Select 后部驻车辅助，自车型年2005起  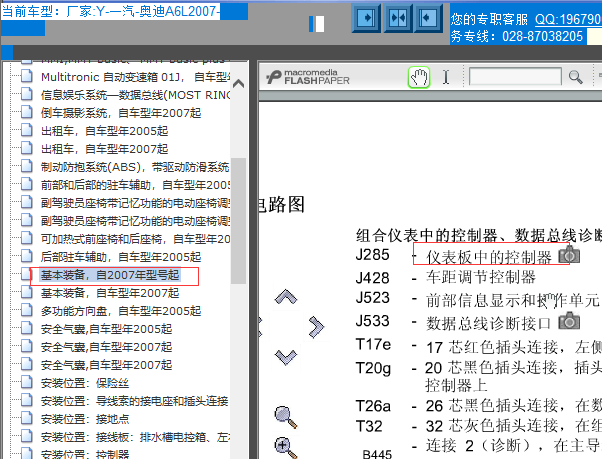(121, 257)
